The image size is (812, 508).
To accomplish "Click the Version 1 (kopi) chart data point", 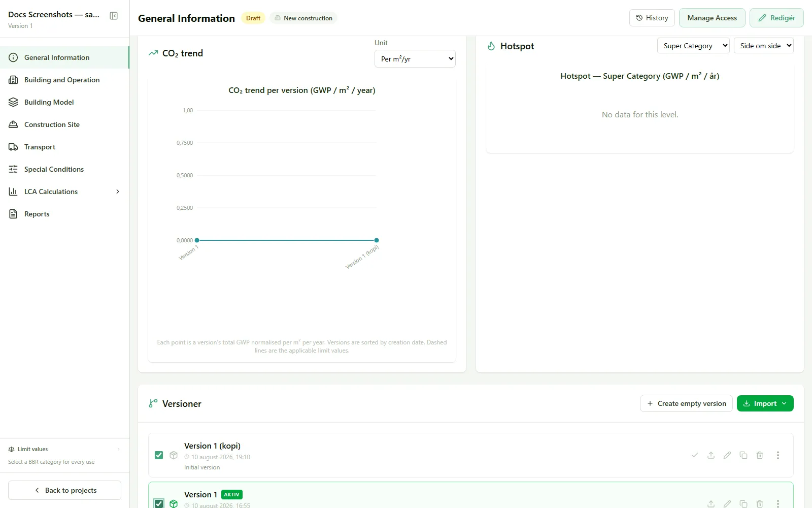I will [x=377, y=240].
